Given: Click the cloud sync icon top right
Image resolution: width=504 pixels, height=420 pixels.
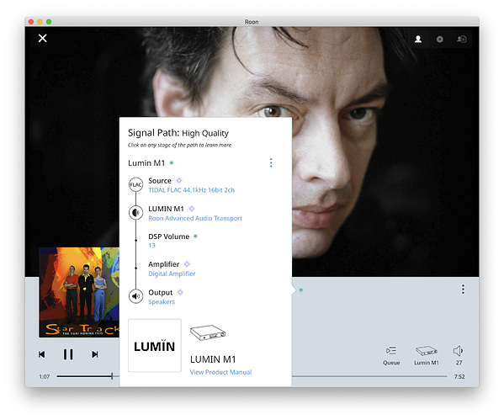Looking at the screenshot, I should click(462, 40).
